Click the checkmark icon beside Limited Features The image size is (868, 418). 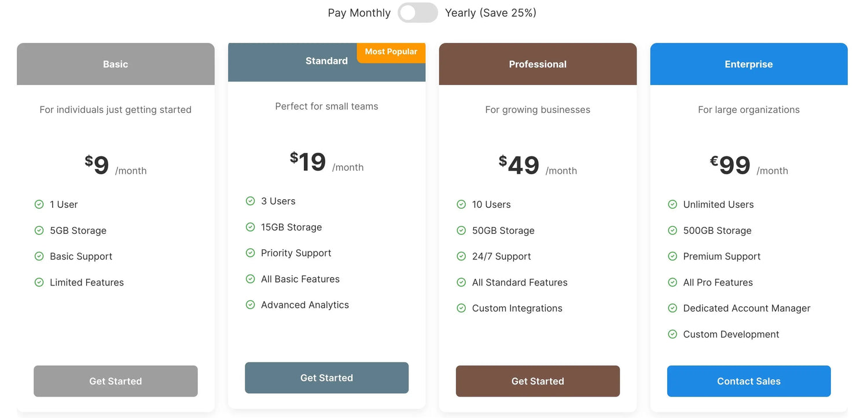(39, 282)
